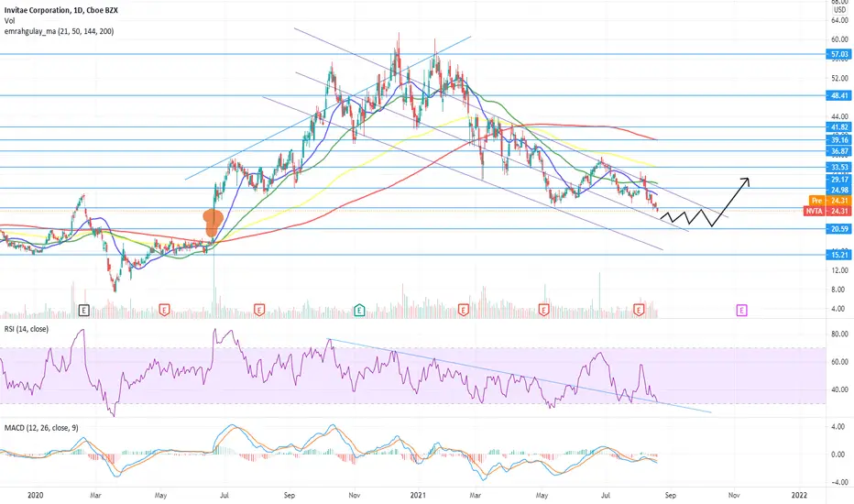Click the RSI (14, close) indicator label
The width and height of the screenshot is (854, 504).
(27, 329)
